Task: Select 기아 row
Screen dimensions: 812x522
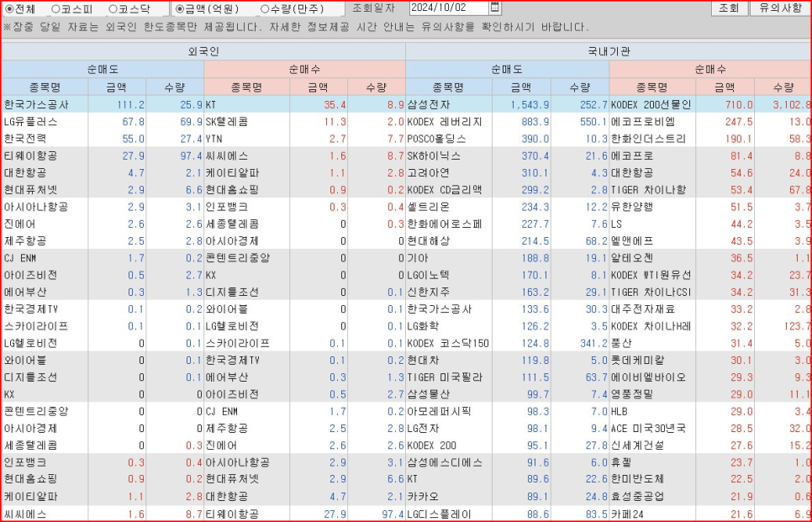Action: (x=507, y=258)
